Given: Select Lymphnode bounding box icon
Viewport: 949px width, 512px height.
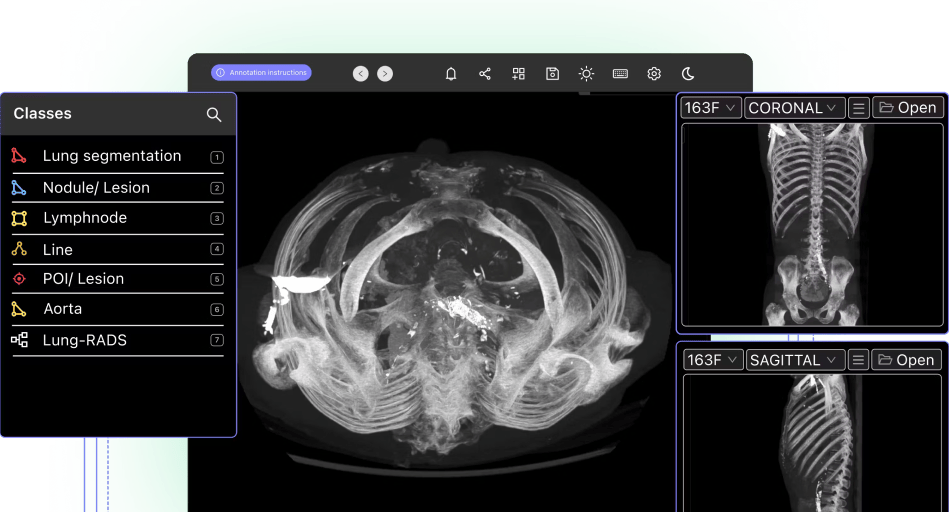Looking at the screenshot, I should [19, 218].
